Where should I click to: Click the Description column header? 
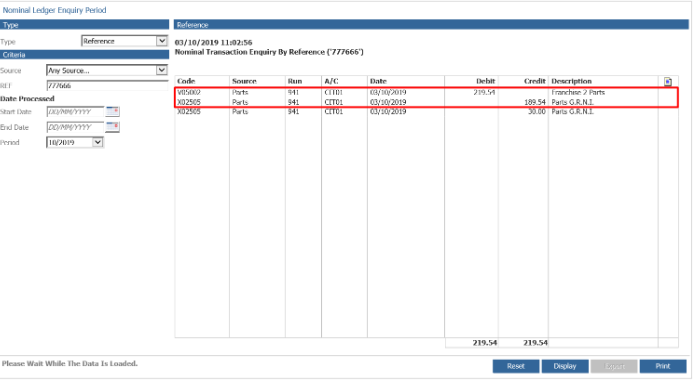tap(571, 81)
